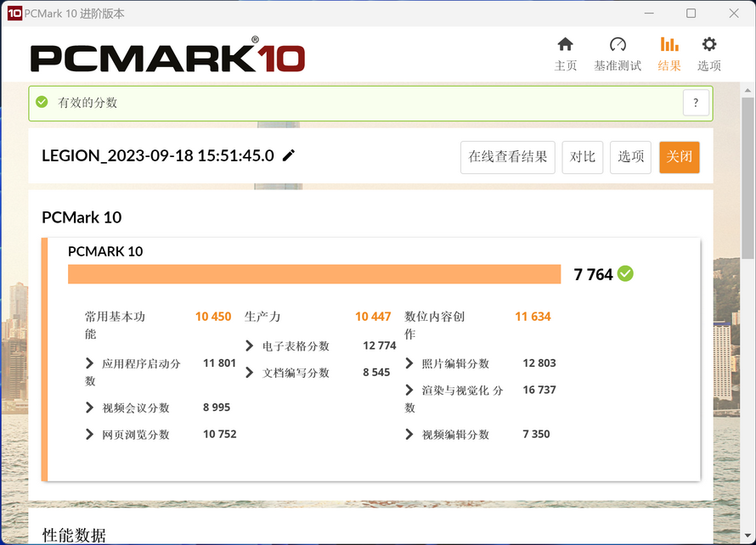Click scrollbar down arrow
Image resolution: width=756 pixels, height=545 pixels.
(748, 536)
